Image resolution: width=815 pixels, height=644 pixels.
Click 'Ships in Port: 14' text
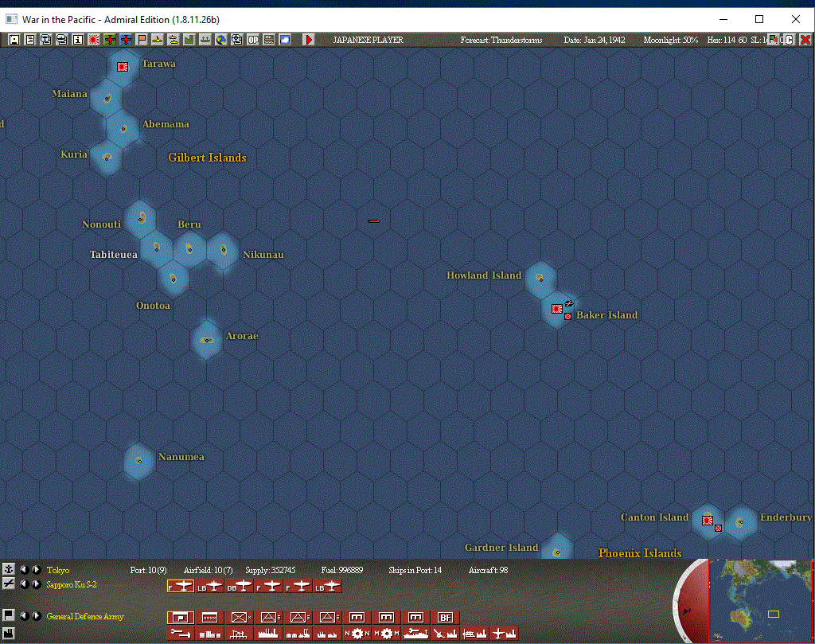tap(415, 570)
